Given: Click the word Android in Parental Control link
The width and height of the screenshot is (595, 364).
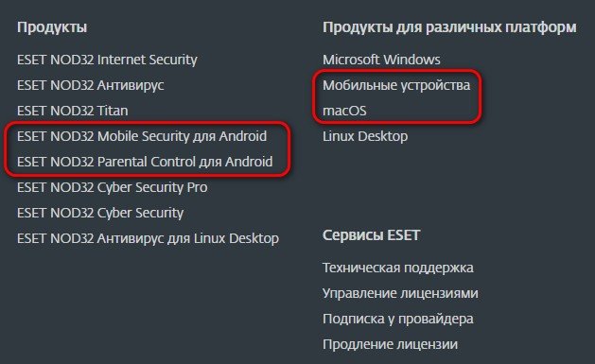Looking at the screenshot, I should tap(249, 162).
